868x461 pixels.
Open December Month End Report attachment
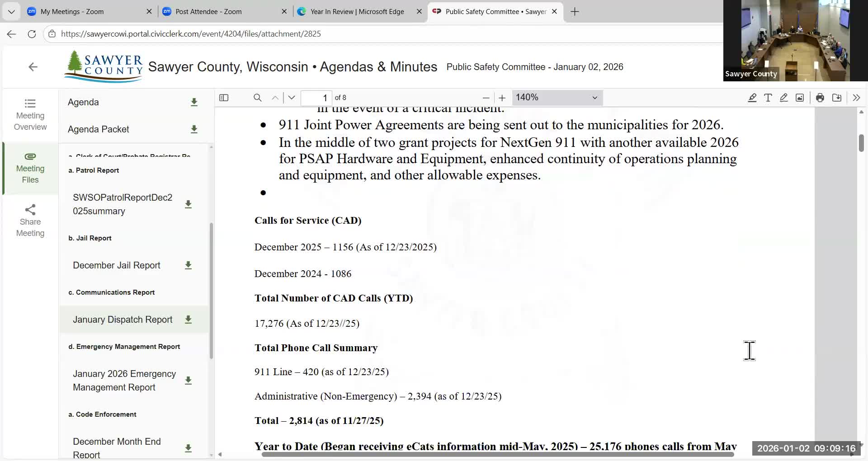click(117, 448)
